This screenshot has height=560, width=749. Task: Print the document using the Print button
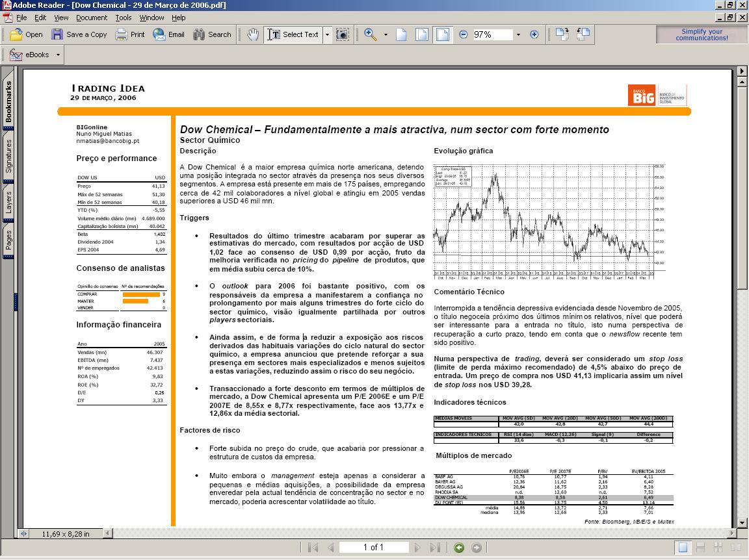point(130,34)
